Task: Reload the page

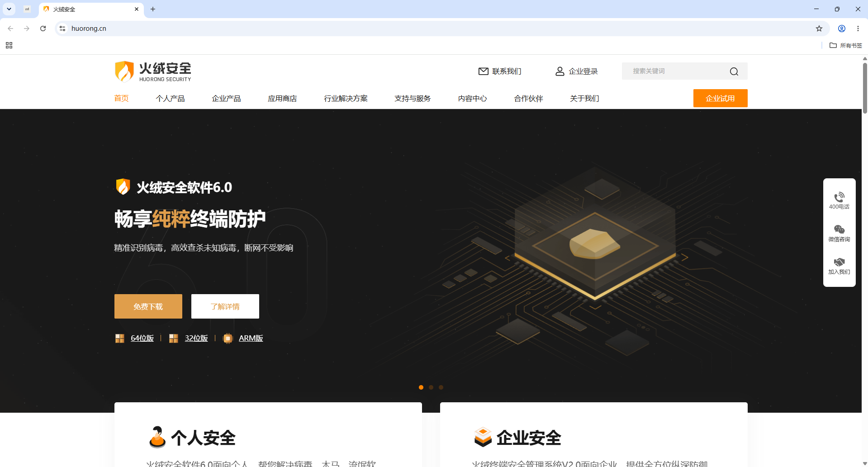Action: coord(43,29)
